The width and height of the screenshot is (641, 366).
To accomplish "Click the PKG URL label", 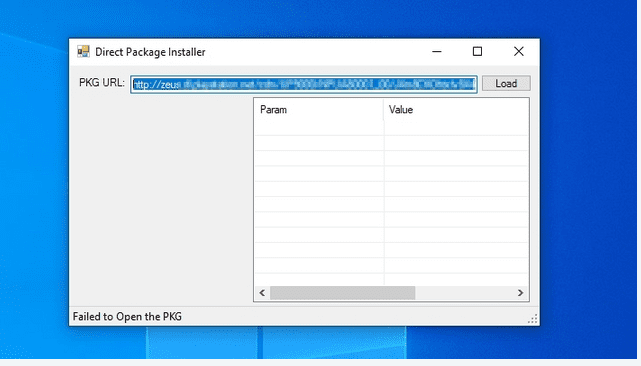I will (102, 83).
